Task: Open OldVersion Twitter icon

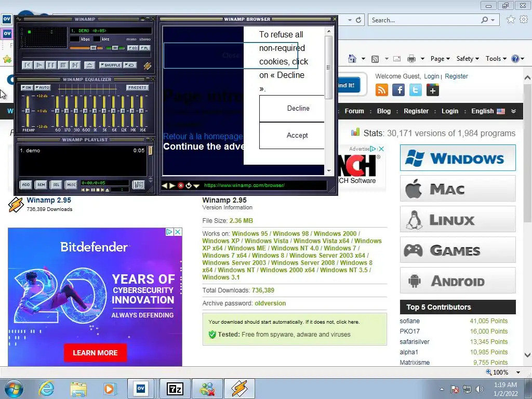Action: pos(415,90)
